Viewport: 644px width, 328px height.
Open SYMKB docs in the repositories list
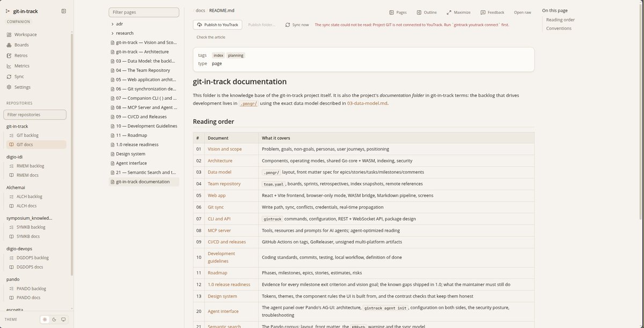(x=36, y=236)
